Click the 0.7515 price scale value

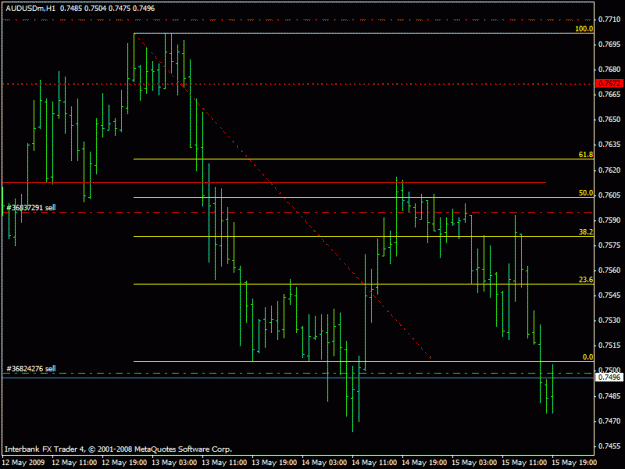click(x=609, y=346)
